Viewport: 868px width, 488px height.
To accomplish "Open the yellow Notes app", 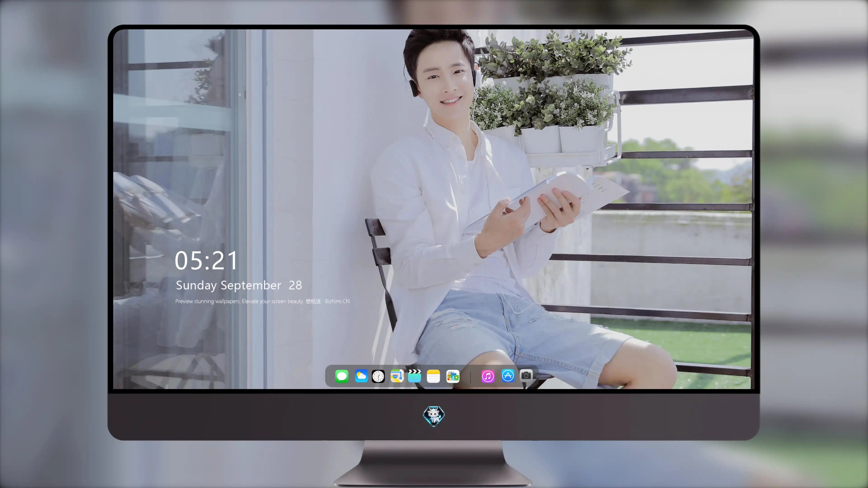I will click(x=433, y=376).
